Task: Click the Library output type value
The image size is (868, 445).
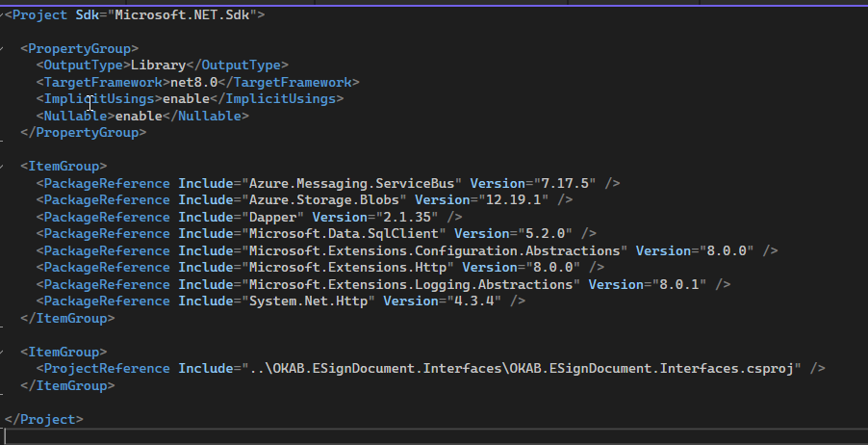Action: point(159,65)
